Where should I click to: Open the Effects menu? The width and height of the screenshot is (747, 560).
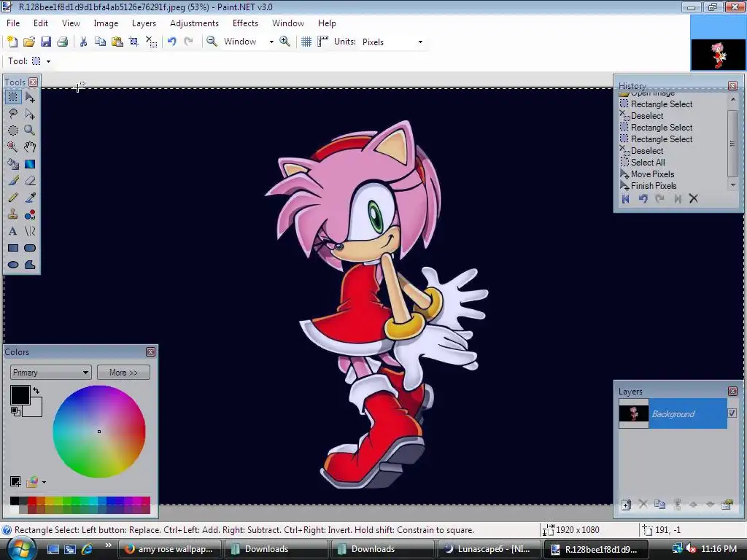245,23
